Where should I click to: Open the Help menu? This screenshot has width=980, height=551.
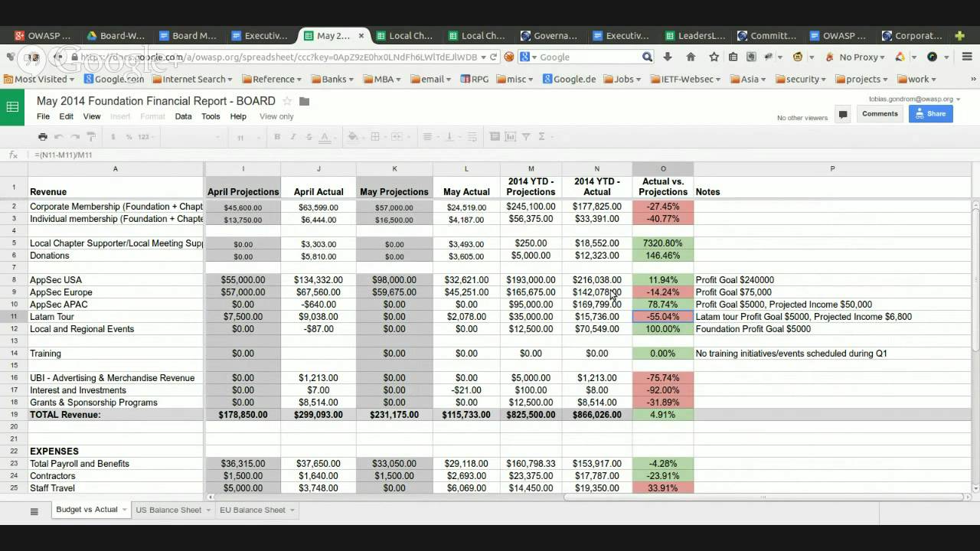pos(238,116)
